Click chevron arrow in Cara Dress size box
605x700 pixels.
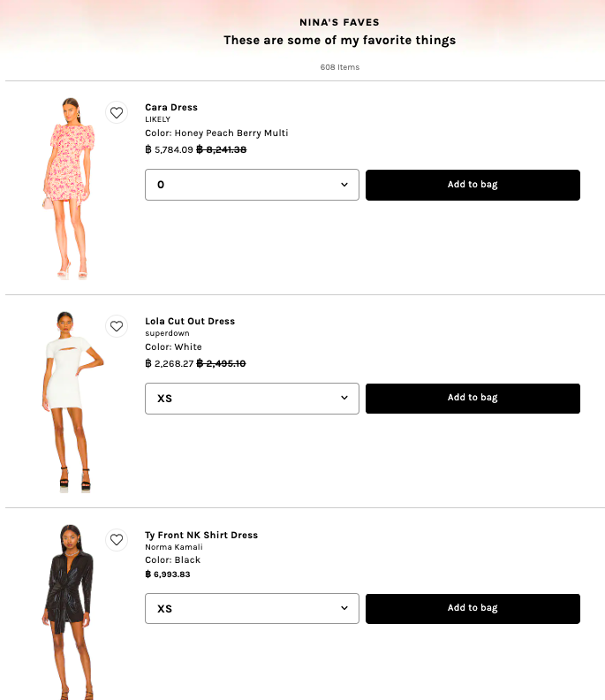[x=344, y=185]
